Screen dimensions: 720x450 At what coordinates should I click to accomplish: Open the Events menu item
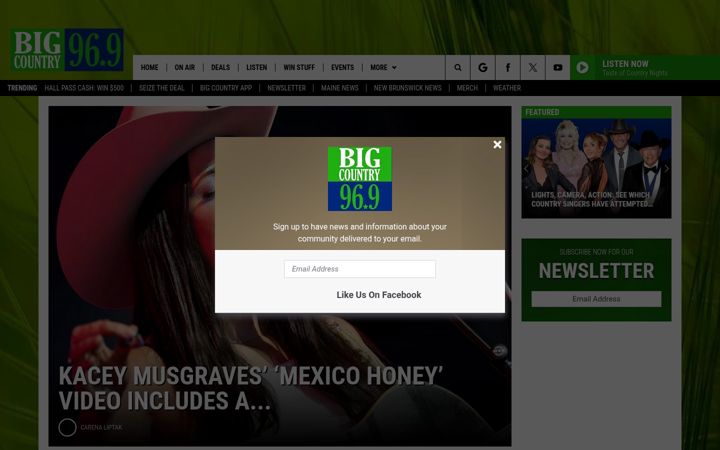click(x=343, y=68)
